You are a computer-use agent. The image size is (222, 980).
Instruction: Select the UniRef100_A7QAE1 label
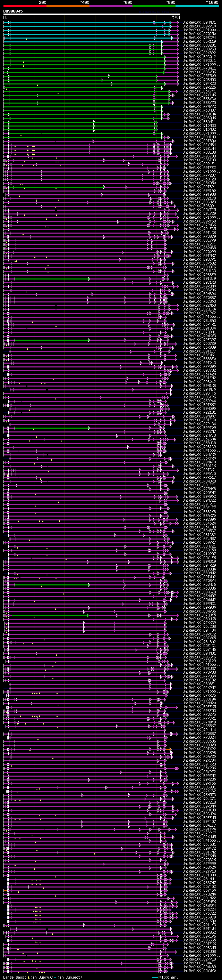pos(199,68)
